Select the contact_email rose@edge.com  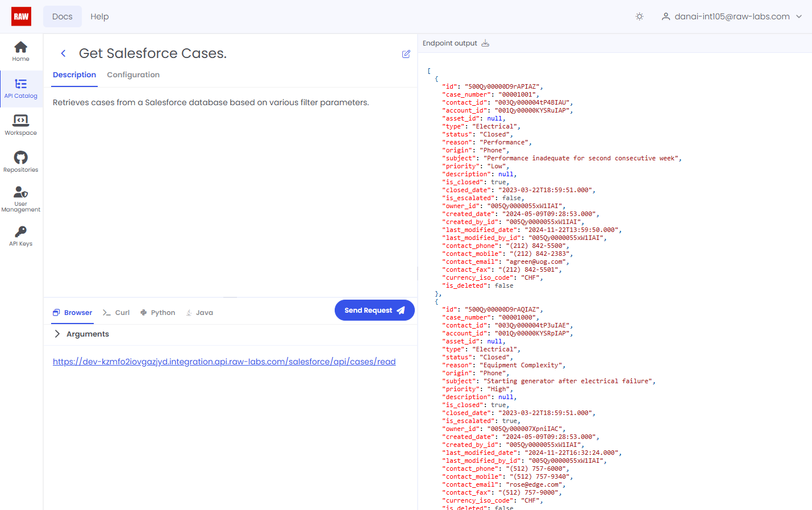534,485
